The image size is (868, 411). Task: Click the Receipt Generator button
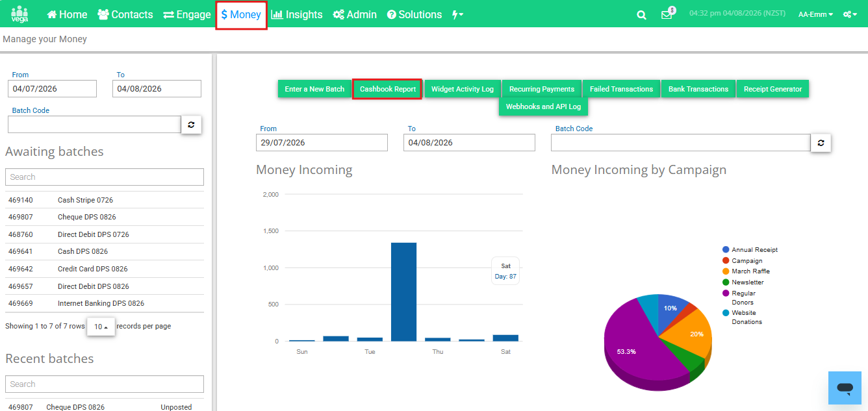772,89
